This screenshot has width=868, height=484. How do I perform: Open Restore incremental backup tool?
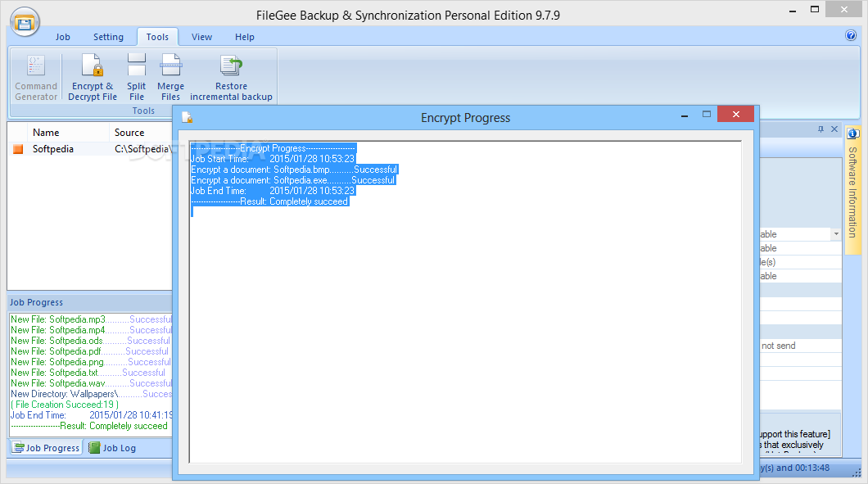(231, 77)
